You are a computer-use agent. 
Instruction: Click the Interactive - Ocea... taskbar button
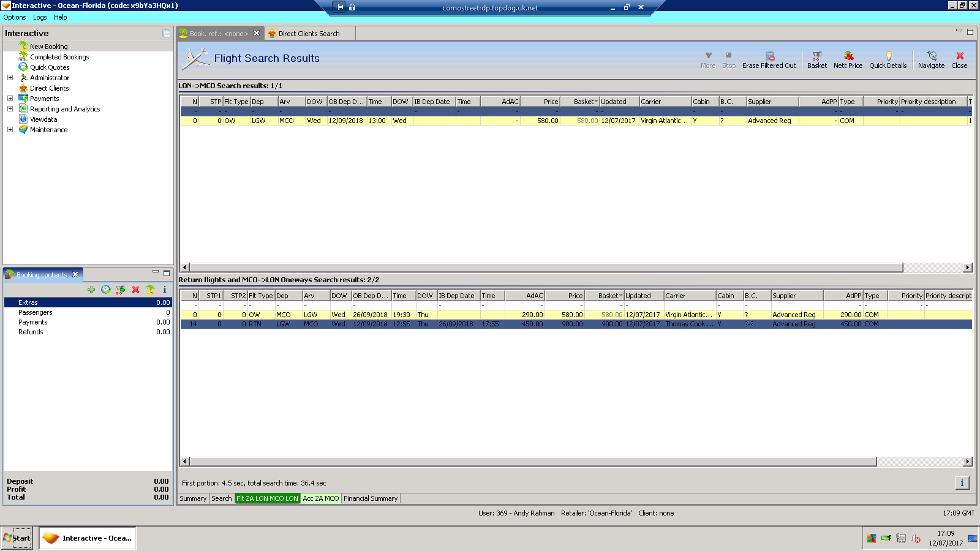[88, 538]
